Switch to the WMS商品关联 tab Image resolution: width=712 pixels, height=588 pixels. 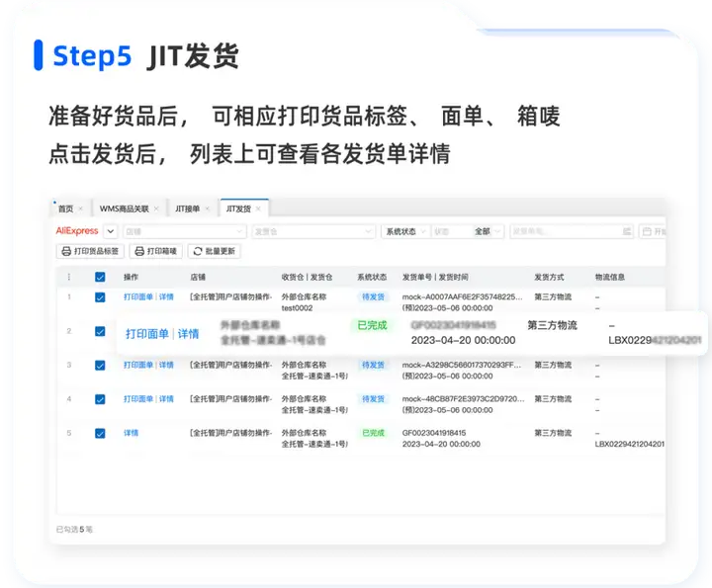[x=124, y=209]
